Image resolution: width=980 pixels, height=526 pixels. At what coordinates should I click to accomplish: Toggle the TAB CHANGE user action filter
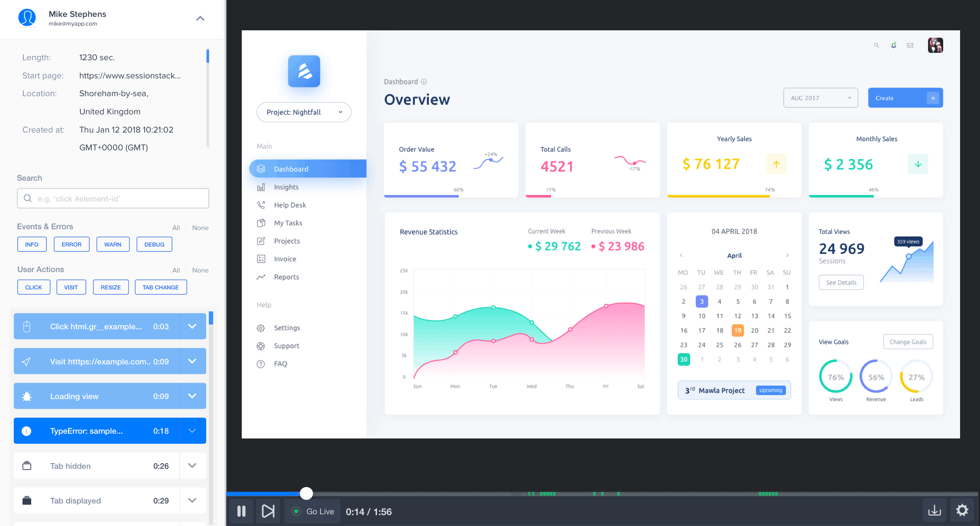pos(161,287)
